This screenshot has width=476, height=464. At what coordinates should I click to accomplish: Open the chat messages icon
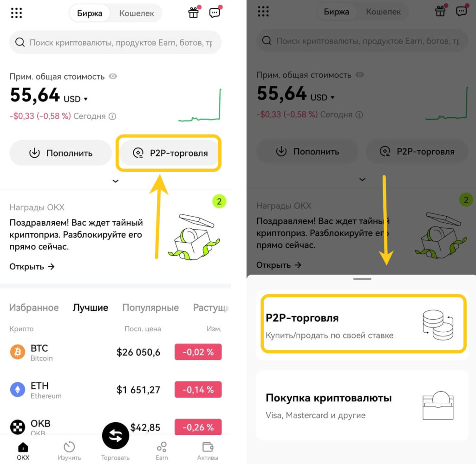[x=215, y=13]
